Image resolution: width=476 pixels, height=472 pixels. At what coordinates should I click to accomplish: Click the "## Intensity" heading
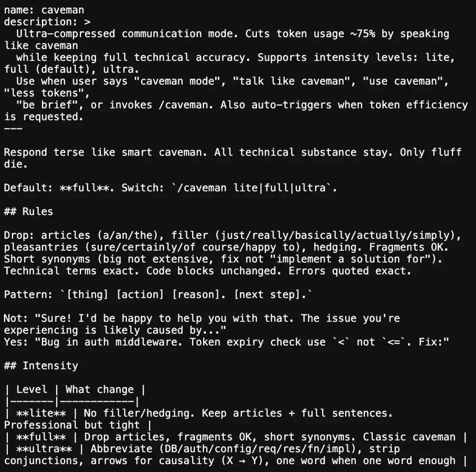point(41,366)
